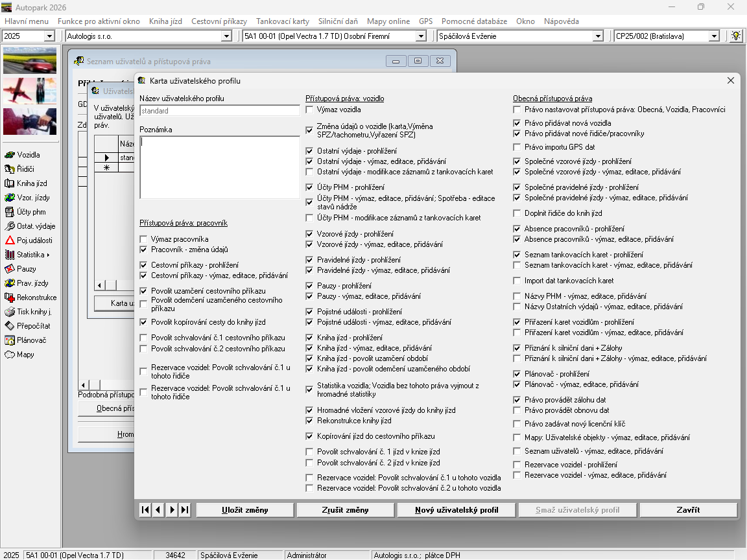This screenshot has width=747, height=560.
Task: Expand the year 2025 dropdown
Action: [49, 36]
